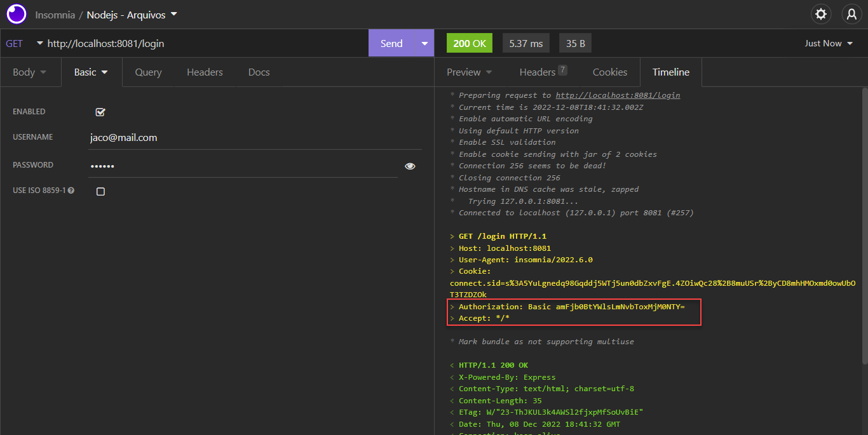Click the password input field
The width and height of the screenshot is (868, 435).
coord(243,166)
